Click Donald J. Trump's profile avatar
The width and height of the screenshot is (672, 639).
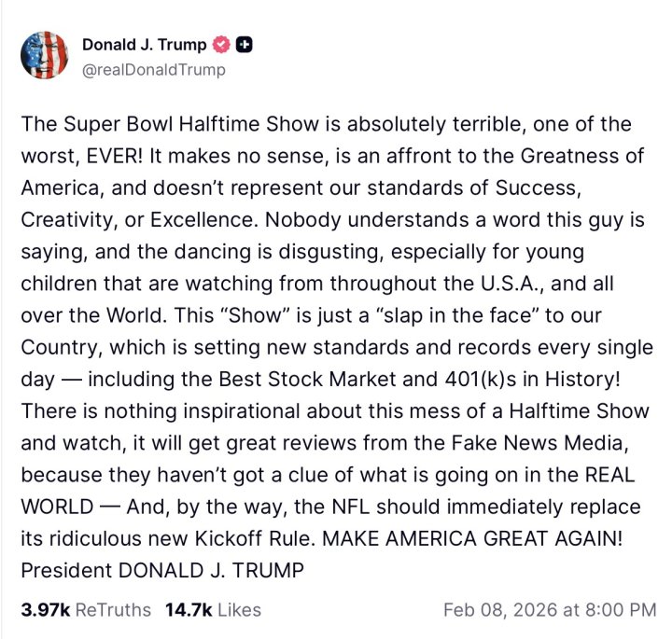coord(45,56)
